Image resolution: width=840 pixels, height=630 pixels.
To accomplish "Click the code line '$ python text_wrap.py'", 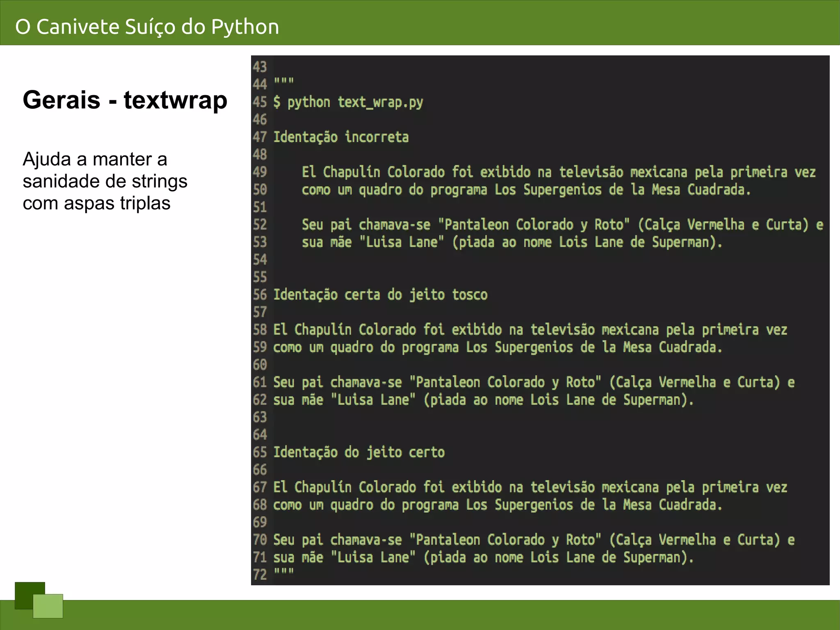I will click(x=348, y=102).
